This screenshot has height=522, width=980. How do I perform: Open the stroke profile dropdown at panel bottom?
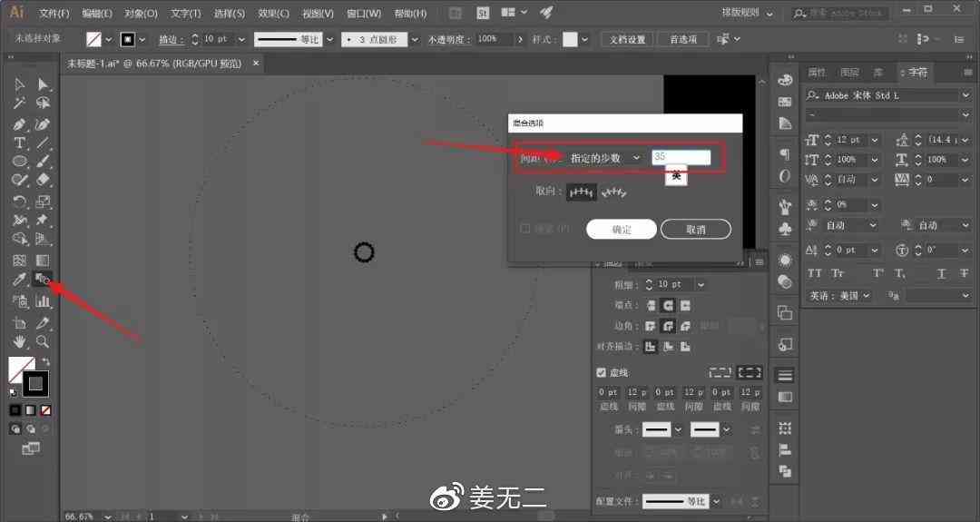(716, 501)
